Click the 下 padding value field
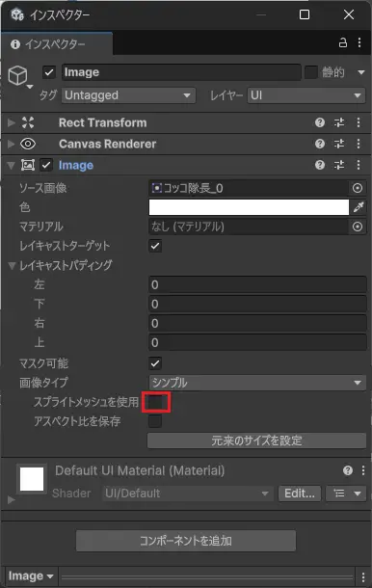Viewport: 372px width, 588px height. (257, 305)
